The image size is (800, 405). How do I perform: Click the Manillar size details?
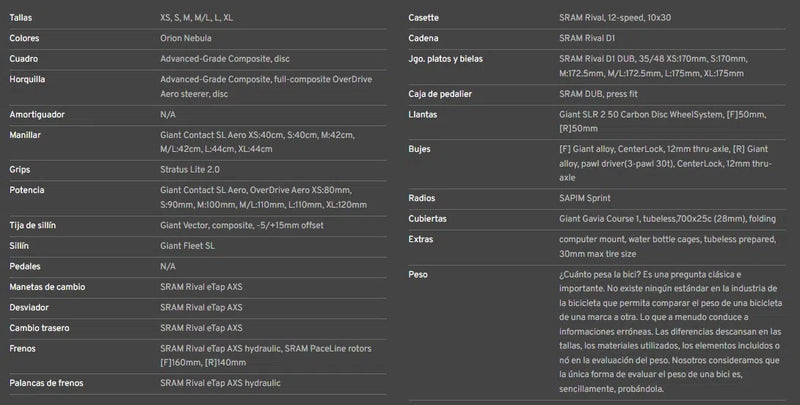tap(257, 142)
